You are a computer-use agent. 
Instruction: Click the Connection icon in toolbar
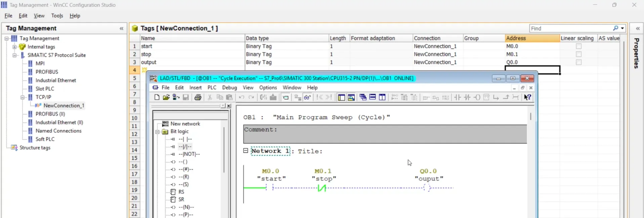coord(516,97)
